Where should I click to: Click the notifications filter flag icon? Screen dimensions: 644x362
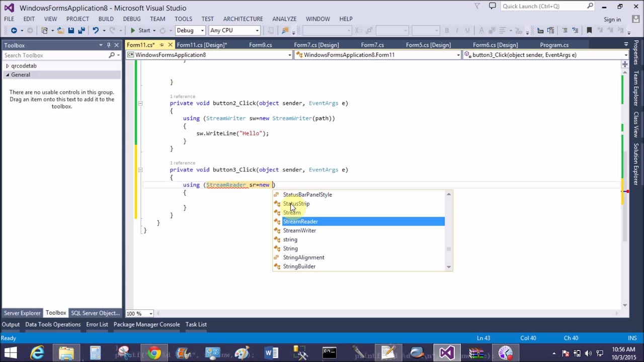point(477,6)
